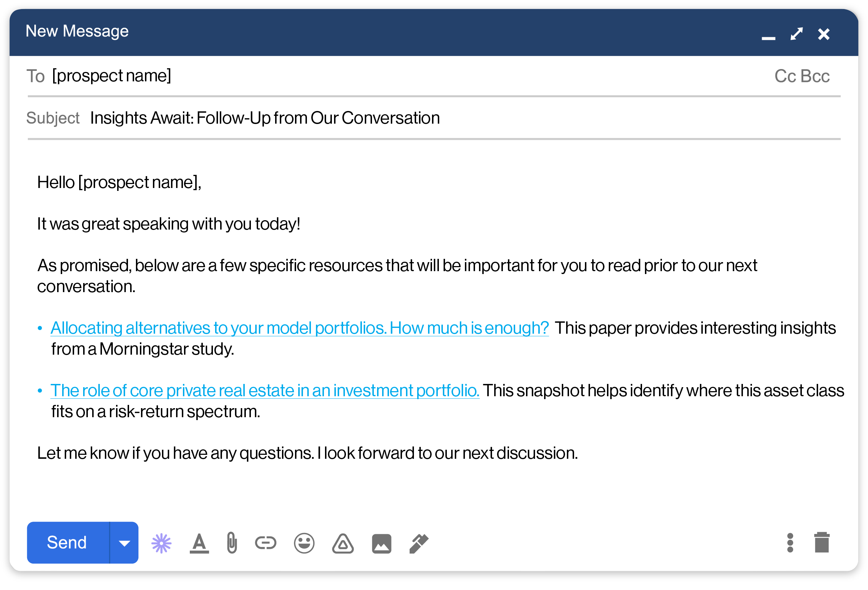The height and width of the screenshot is (590, 868).
Task: Open the signature pen tool
Action: point(418,543)
